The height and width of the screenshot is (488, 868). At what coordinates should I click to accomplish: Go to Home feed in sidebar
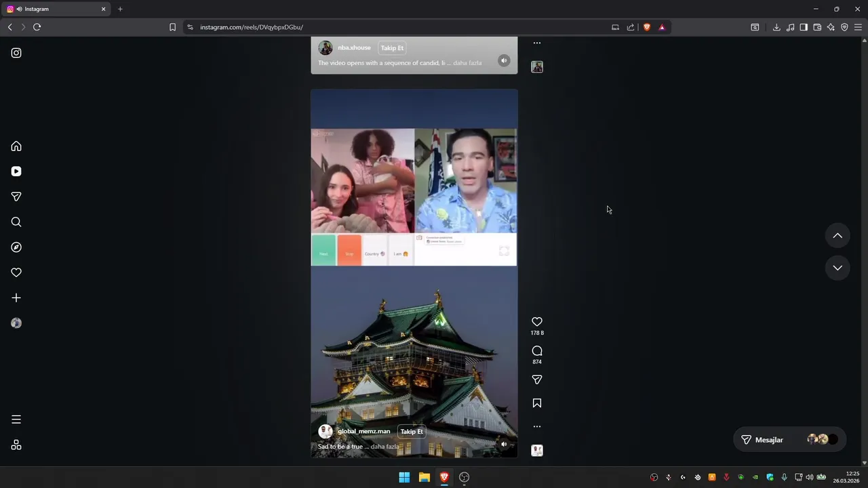coord(16,146)
